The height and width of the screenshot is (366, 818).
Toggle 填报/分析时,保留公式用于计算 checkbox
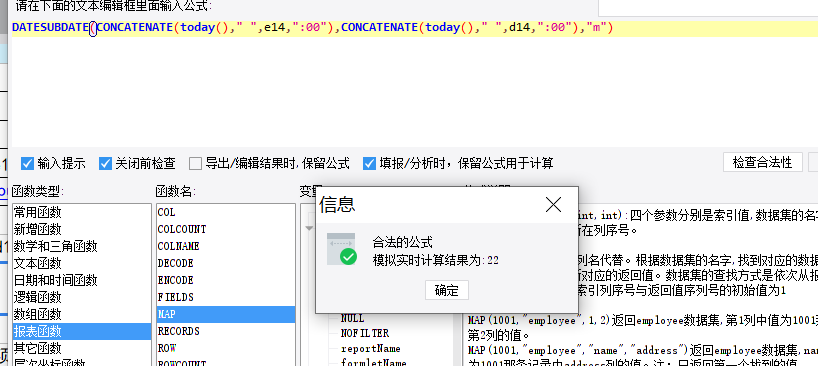pyautogui.click(x=369, y=164)
